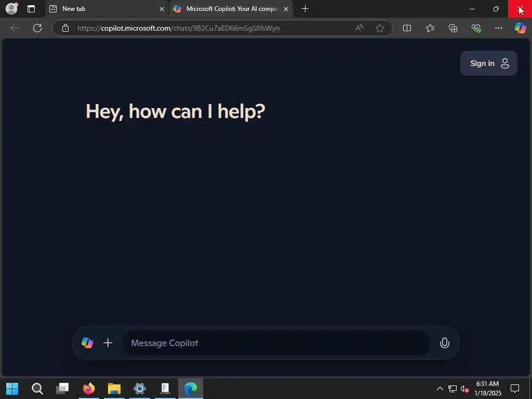Image resolution: width=532 pixels, height=399 pixels.
Task: Enable Read aloud in address bar
Action: 359,28
